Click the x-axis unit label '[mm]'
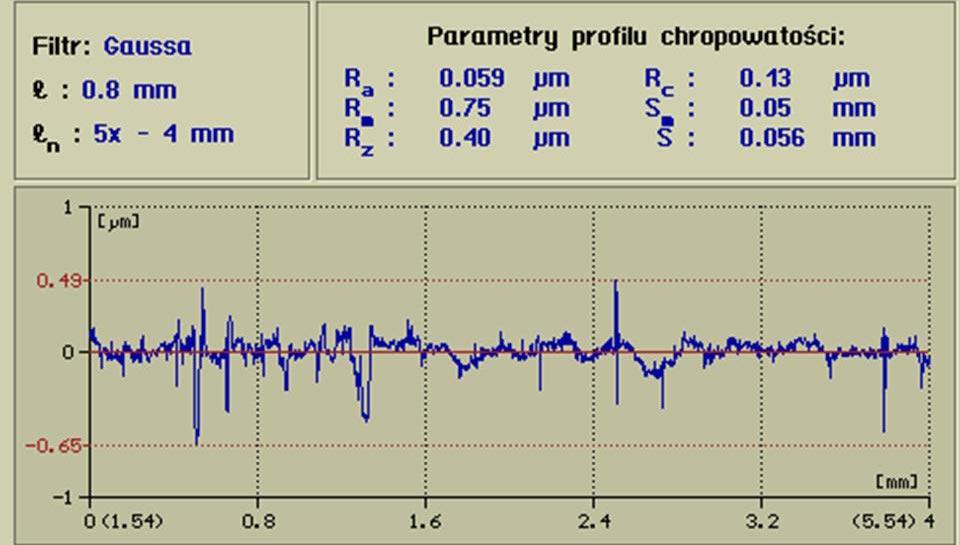This screenshot has height=545, width=960. [897, 481]
